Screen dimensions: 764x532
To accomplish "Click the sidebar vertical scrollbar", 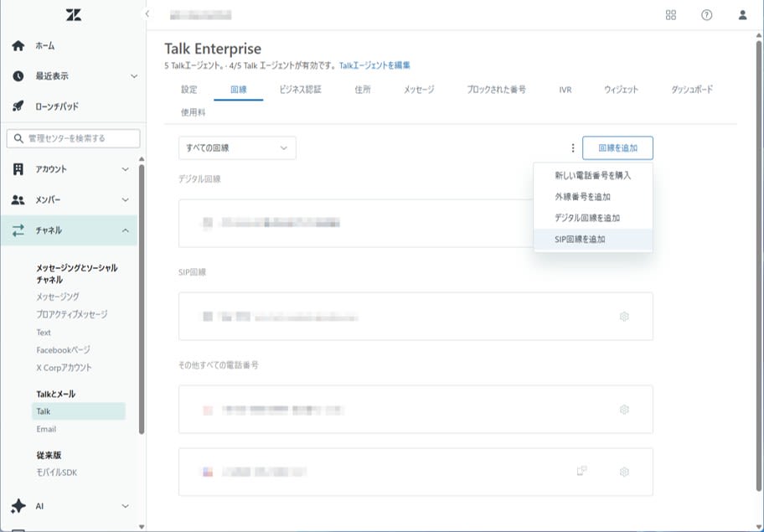I will click(142, 298).
